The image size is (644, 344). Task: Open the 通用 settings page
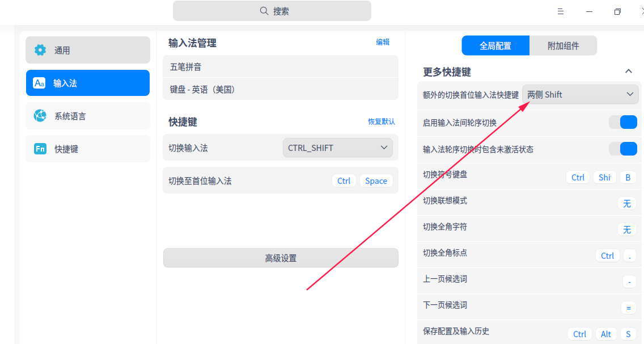click(88, 50)
